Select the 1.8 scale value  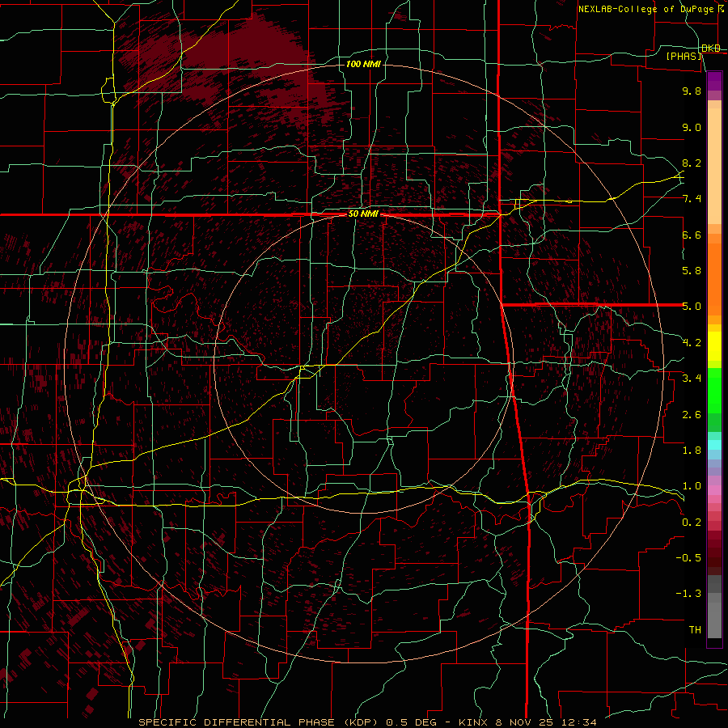click(692, 451)
